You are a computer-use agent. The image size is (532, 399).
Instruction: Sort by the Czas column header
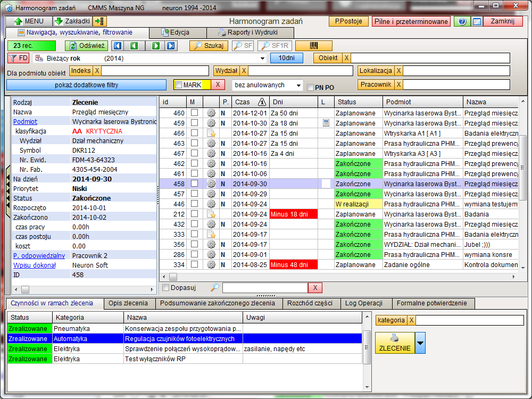251,102
